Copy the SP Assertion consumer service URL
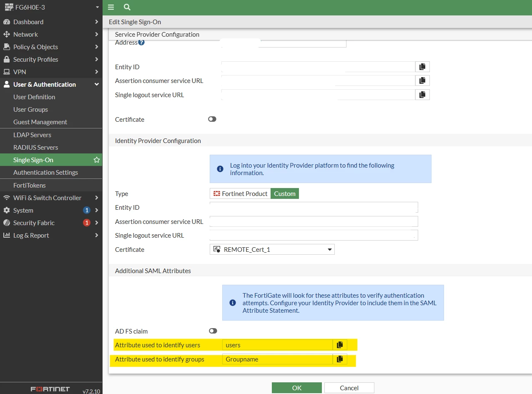This screenshot has height=394, width=532. (x=422, y=80)
